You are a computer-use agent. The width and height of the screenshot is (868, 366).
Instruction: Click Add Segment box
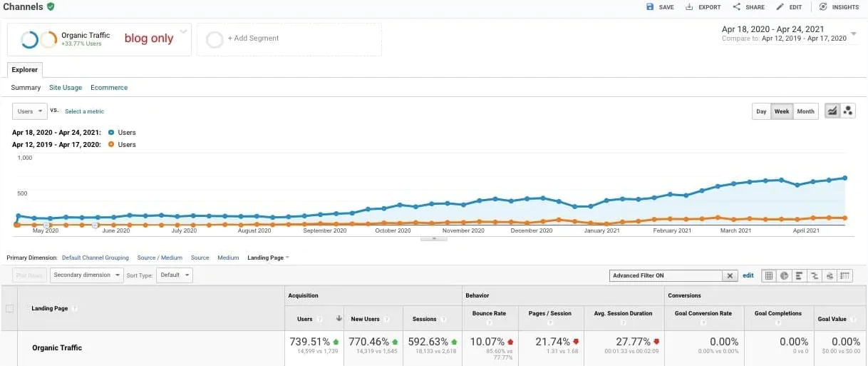[x=289, y=39]
